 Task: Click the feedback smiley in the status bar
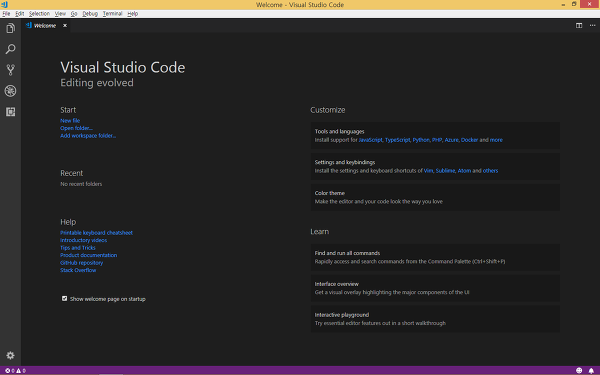[579, 370]
